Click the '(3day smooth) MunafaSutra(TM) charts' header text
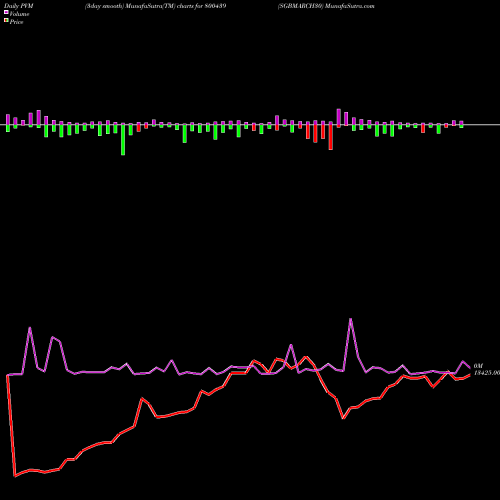The height and width of the screenshot is (500, 500). tap(139, 6)
